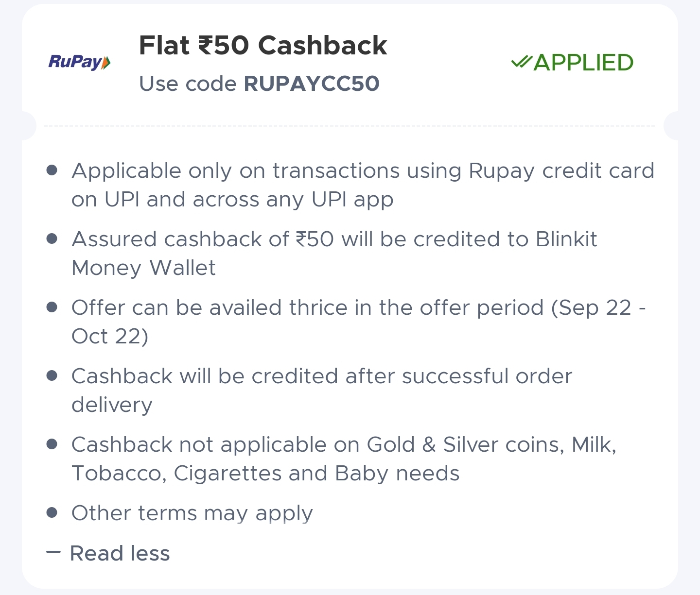The height and width of the screenshot is (595, 700).
Task: Click the Flat ₹50 Cashback title
Action: click(262, 46)
